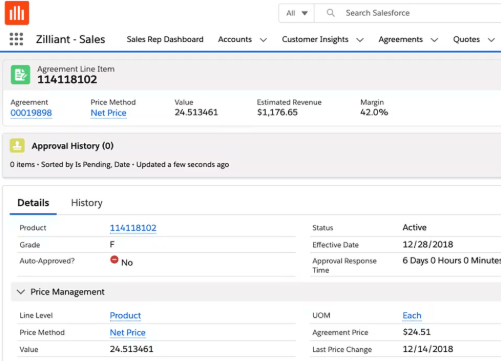Click the Approval History stamp icon
Screen dimensions: 501x361
point(17,146)
